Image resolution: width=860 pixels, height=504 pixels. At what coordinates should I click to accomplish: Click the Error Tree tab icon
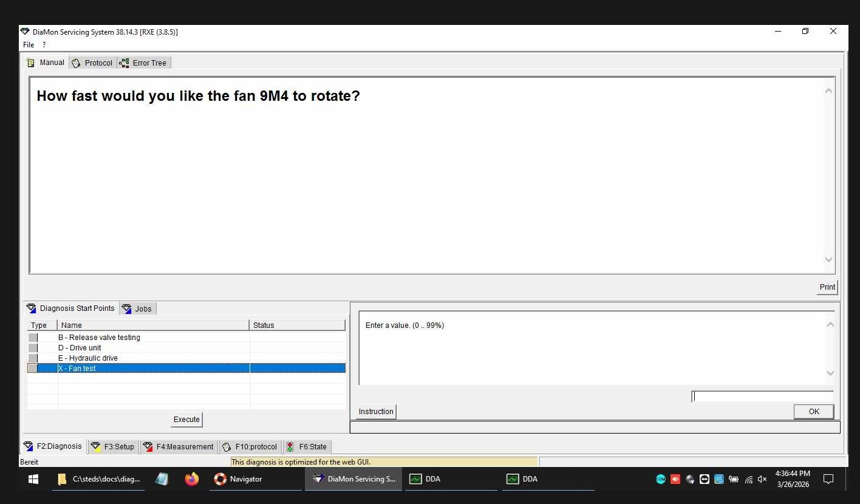[124, 63]
